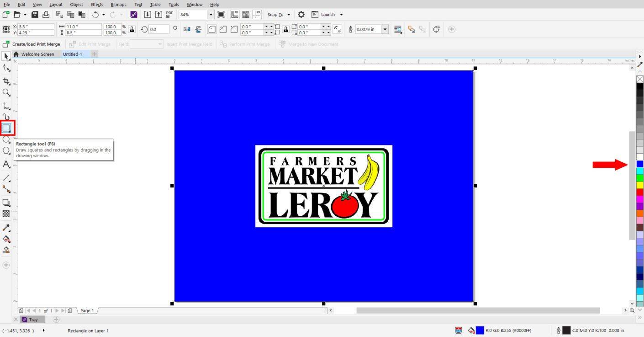Open Options with the gear button
Image resolution: width=644 pixels, height=337 pixels.
click(x=301, y=14)
